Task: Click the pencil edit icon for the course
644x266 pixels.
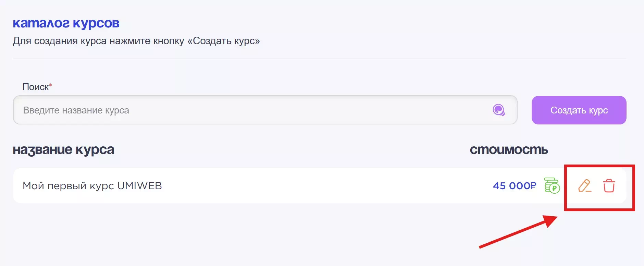Action: click(584, 186)
